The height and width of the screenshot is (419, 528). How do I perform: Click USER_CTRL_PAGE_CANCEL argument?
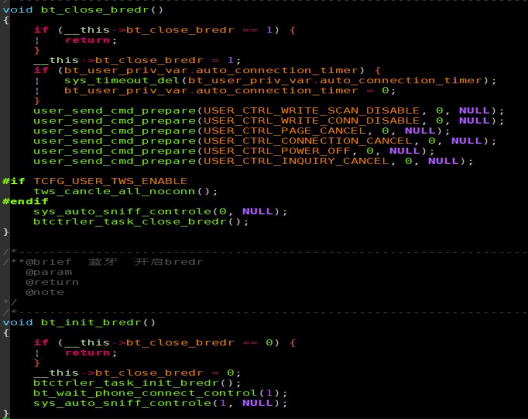[285, 131]
